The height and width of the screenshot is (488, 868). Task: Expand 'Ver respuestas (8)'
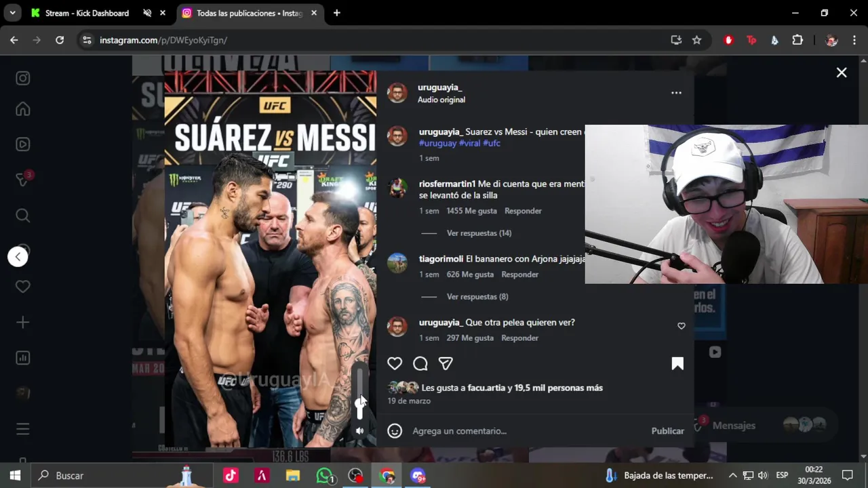point(477,297)
